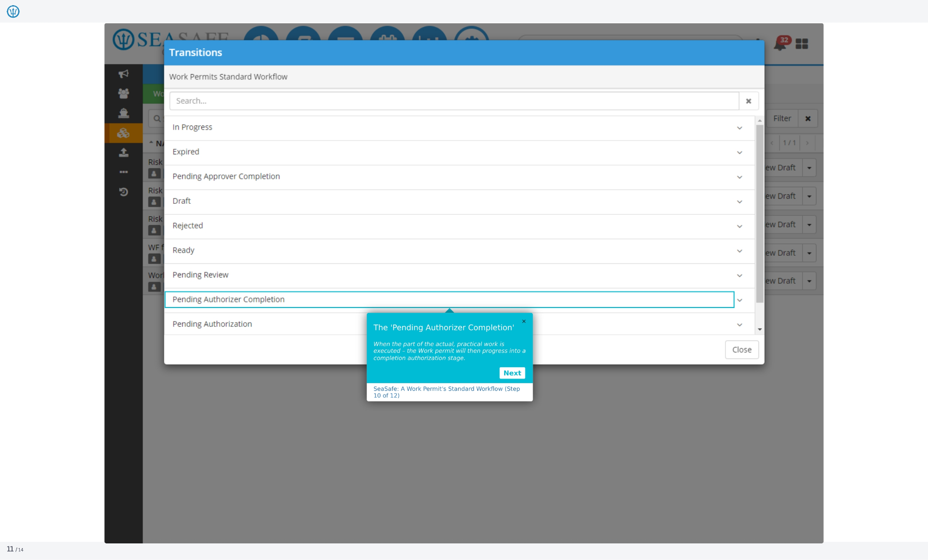
Task: Expand the Rejected transition row chevron
Action: pos(740,227)
